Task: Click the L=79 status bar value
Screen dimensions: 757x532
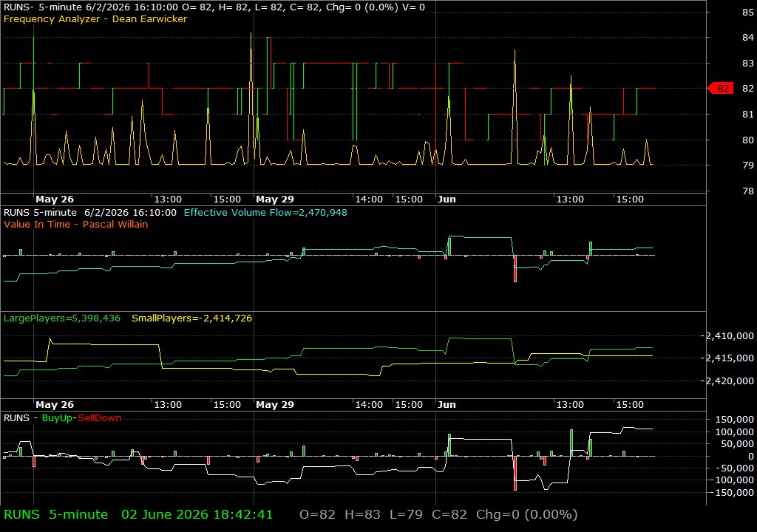Action: 406,514
